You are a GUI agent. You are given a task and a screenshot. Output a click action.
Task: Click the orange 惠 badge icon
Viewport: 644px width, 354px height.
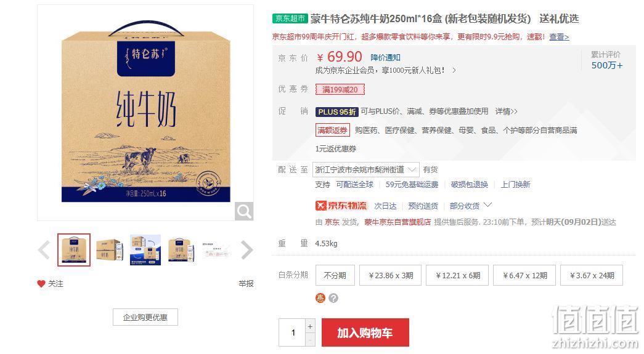coord(320,298)
